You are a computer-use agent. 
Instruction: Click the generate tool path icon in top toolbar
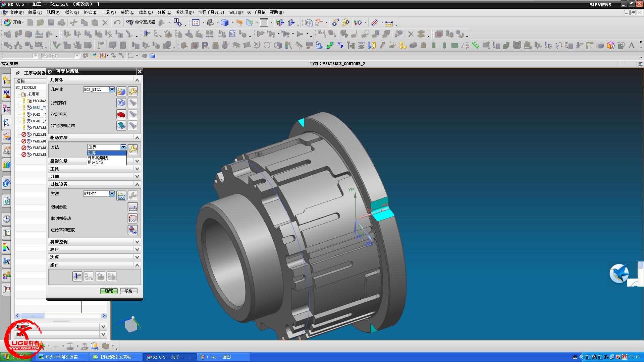(147, 34)
